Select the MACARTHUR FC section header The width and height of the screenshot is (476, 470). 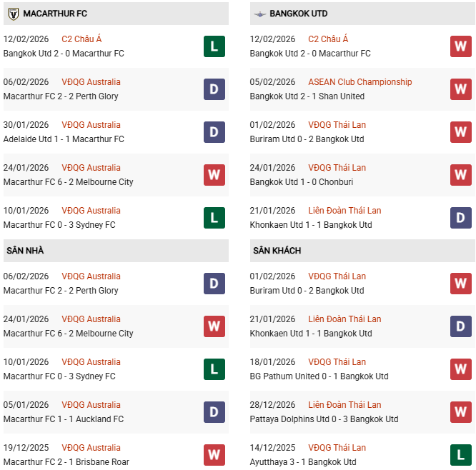point(56,14)
